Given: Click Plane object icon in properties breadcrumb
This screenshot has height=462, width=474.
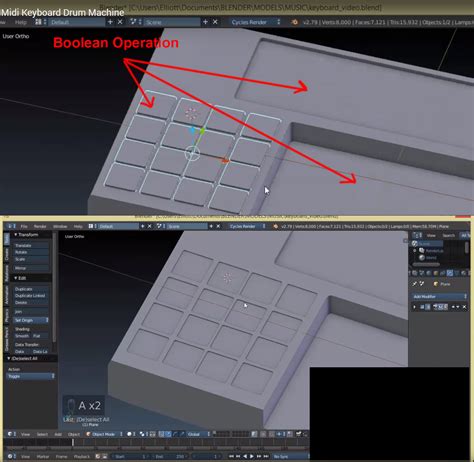Looking at the screenshot, I should tap(436, 284).
